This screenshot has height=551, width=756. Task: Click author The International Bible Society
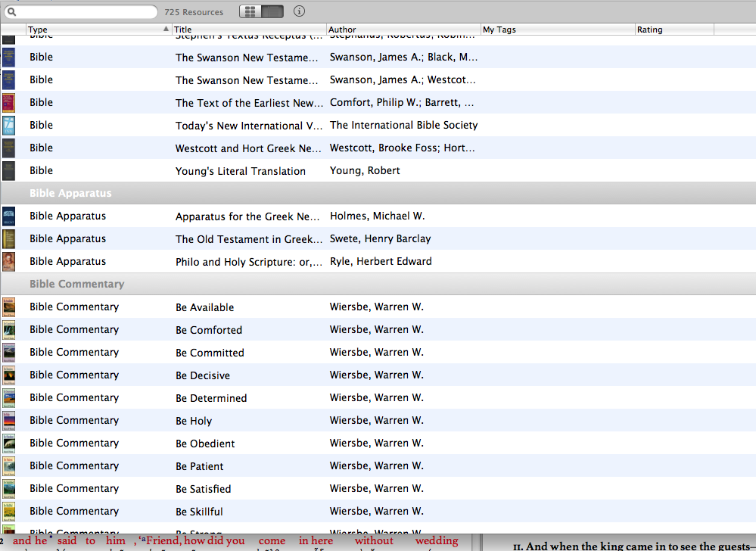[x=403, y=126]
